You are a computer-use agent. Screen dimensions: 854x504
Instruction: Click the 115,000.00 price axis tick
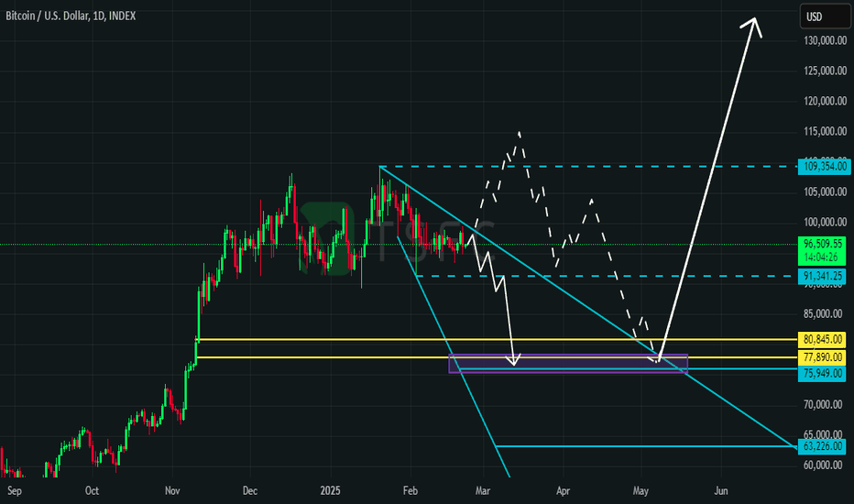click(x=825, y=131)
